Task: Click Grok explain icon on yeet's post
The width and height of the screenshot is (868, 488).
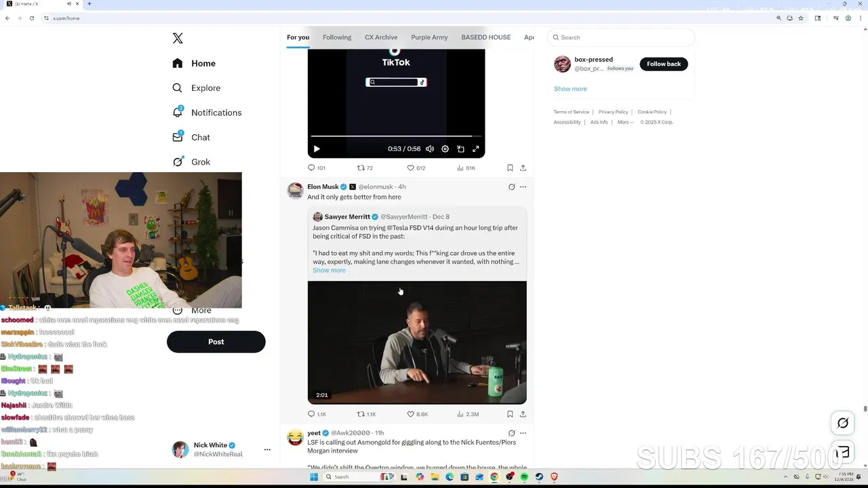Action: click(511, 432)
